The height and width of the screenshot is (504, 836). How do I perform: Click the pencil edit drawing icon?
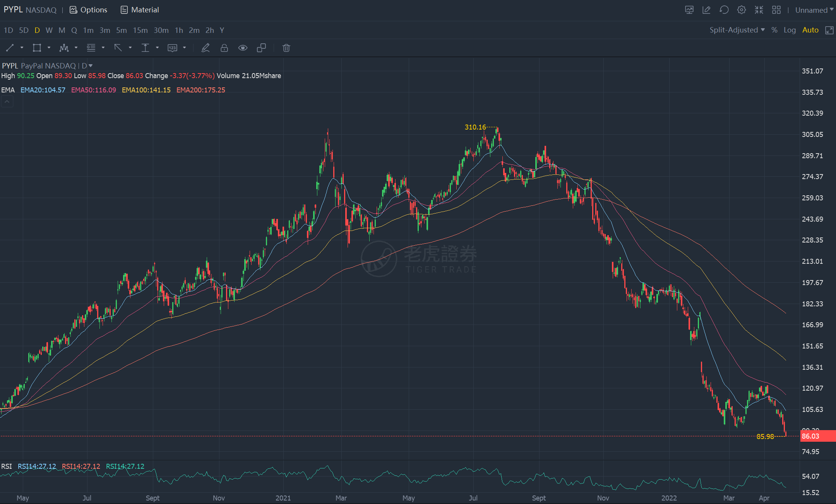tap(206, 48)
